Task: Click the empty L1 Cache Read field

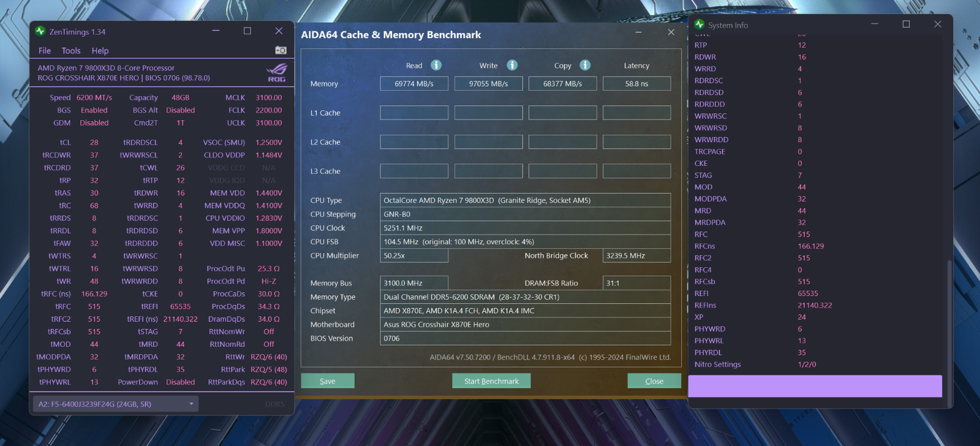Action: [x=414, y=113]
